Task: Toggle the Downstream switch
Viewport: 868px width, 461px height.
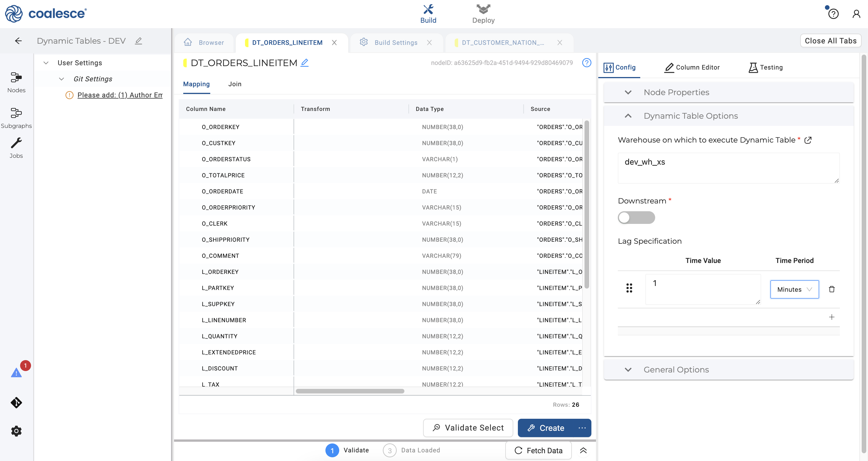Action: click(636, 218)
